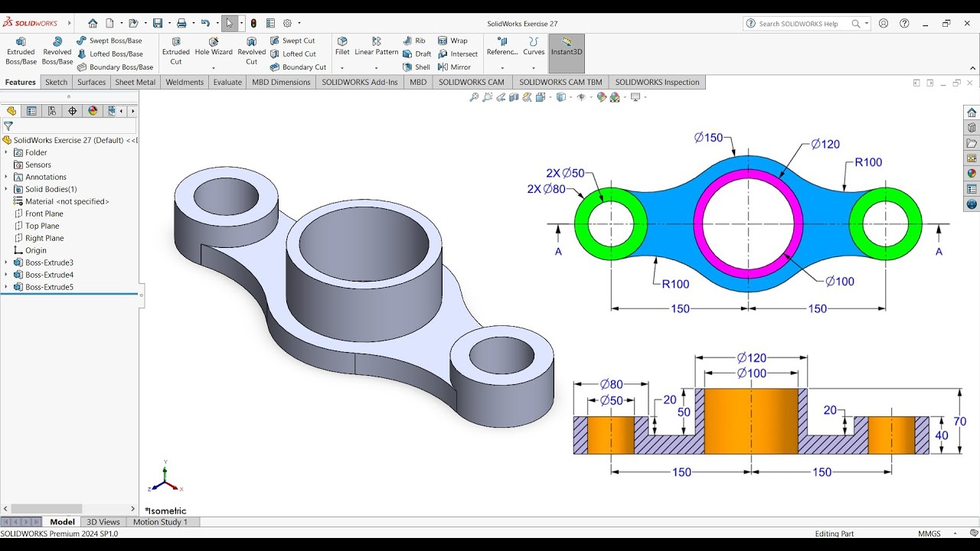This screenshot has width=980, height=551.
Task: Switch to the Sketch tab
Action: 57,82
